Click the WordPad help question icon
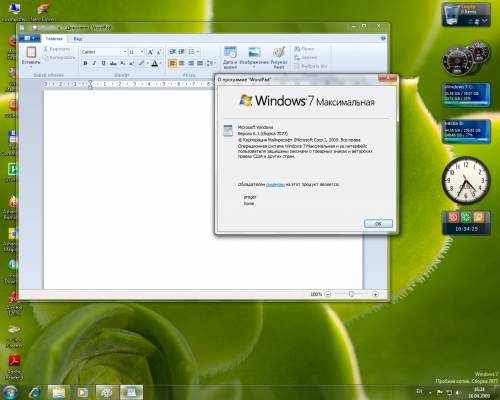The image size is (500, 400). click(x=383, y=38)
